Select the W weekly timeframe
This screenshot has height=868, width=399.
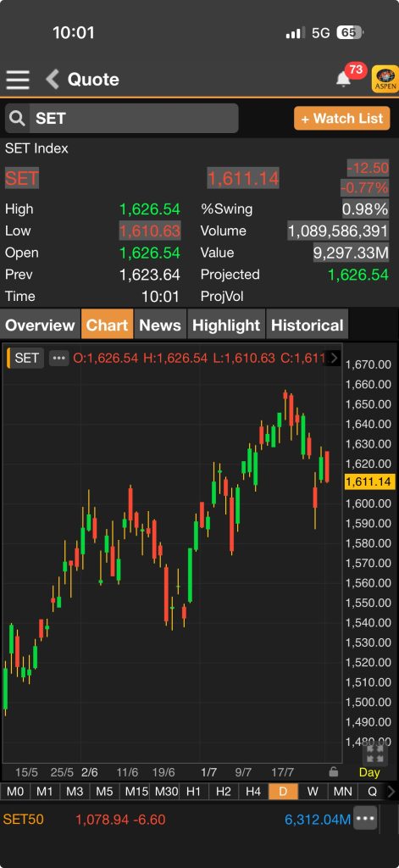(313, 792)
